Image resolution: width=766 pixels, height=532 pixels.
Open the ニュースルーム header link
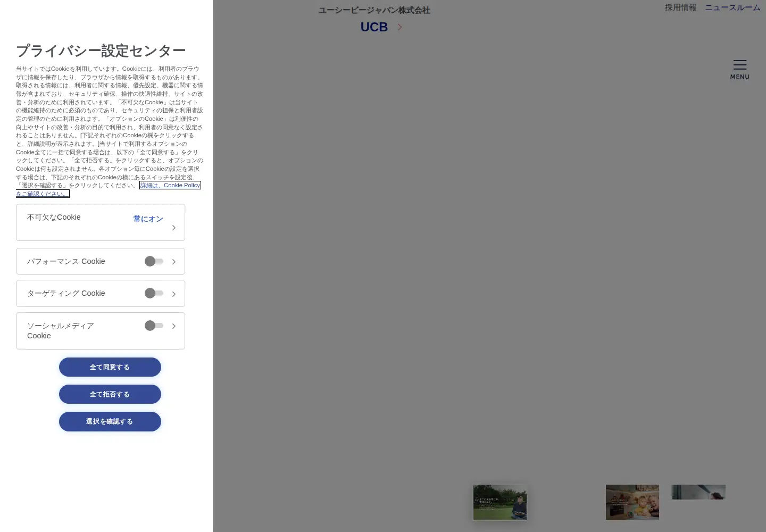(x=732, y=7)
